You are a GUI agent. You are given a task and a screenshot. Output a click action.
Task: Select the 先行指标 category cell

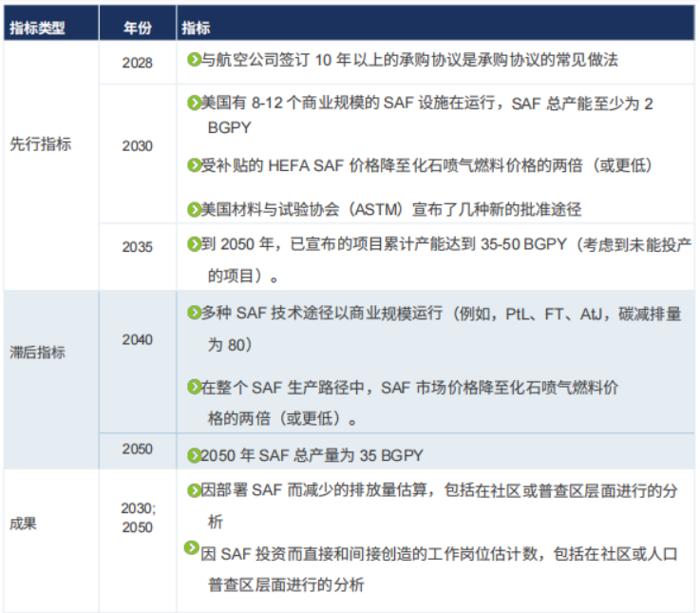(x=51, y=165)
